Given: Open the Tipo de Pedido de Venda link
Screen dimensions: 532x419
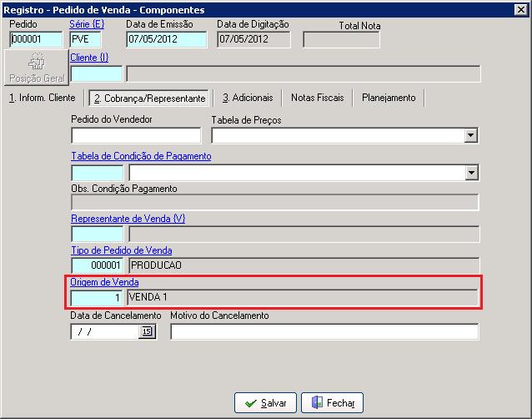Looking at the screenshot, I should pos(122,250).
